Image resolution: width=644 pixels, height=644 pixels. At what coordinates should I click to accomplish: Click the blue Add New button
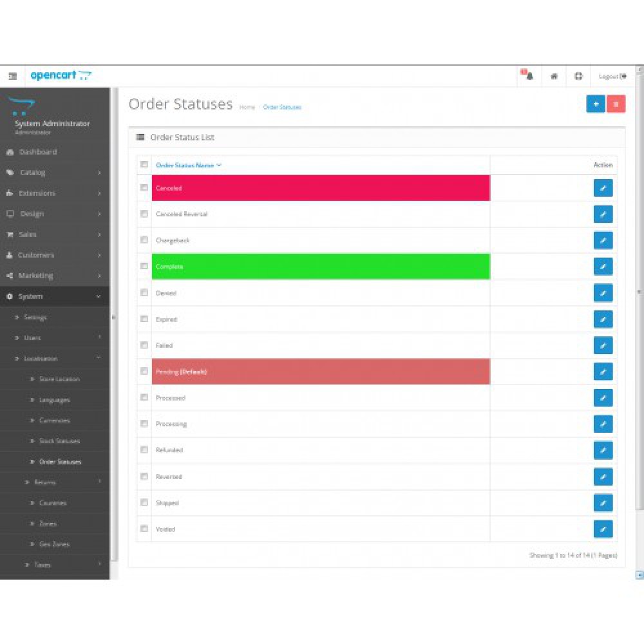596,104
